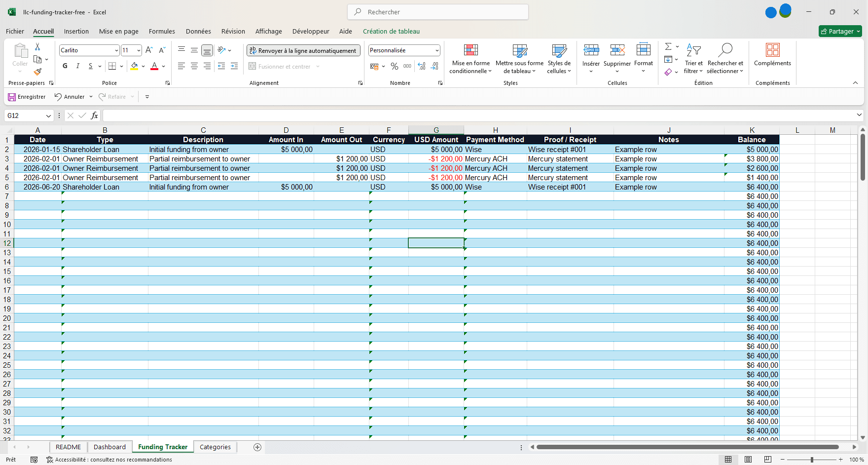868x465 pixels.
Task: Open the Fichier menu
Action: point(15,31)
